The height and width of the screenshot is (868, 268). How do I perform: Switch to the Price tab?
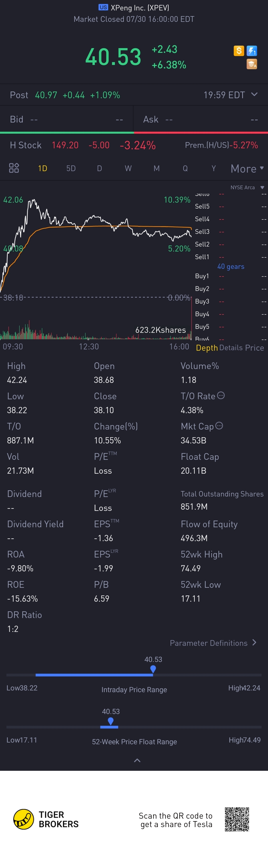click(x=255, y=348)
